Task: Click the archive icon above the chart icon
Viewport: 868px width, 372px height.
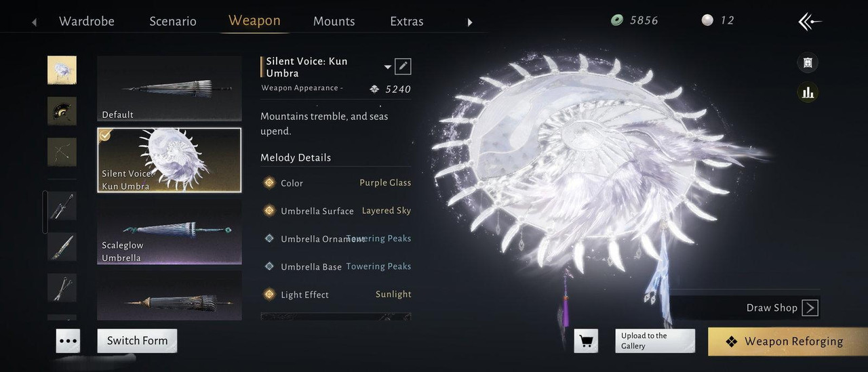Action: (x=807, y=63)
